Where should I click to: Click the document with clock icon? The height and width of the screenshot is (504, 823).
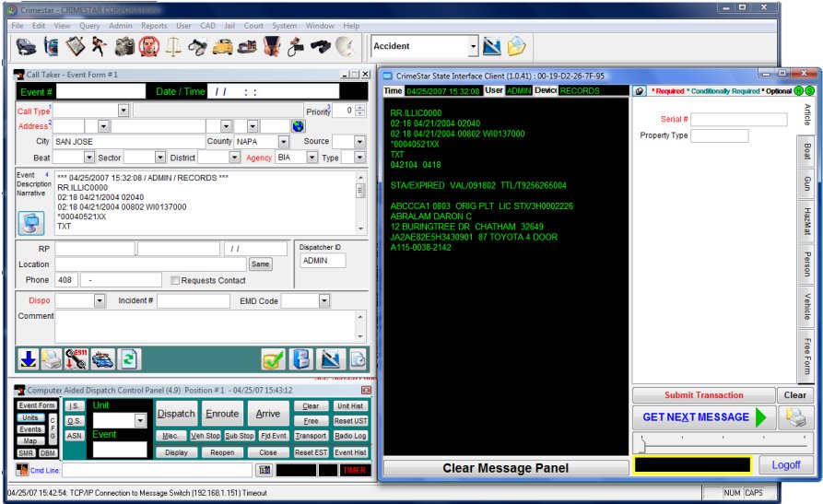tap(359, 359)
